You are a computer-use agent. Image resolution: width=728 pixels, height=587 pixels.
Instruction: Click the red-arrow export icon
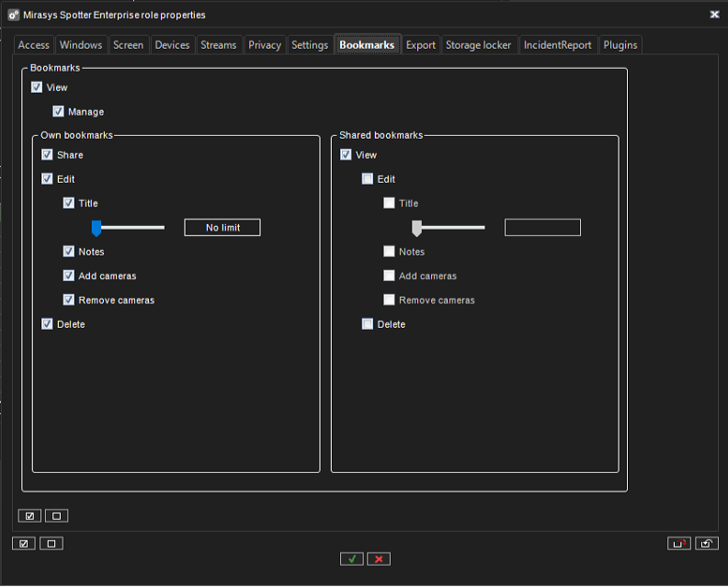coord(679,543)
